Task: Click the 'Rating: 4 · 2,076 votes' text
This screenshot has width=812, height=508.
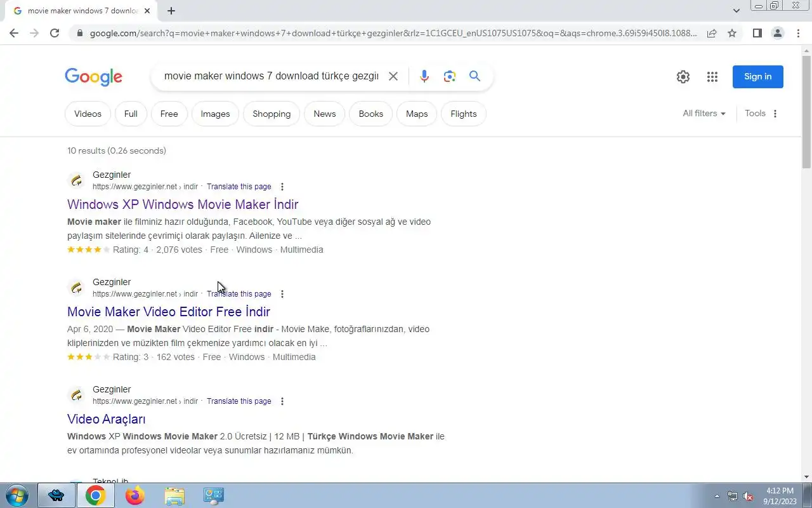Action: [157, 250]
